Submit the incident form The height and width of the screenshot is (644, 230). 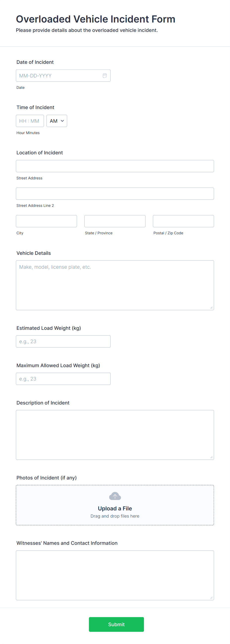[x=116, y=624]
